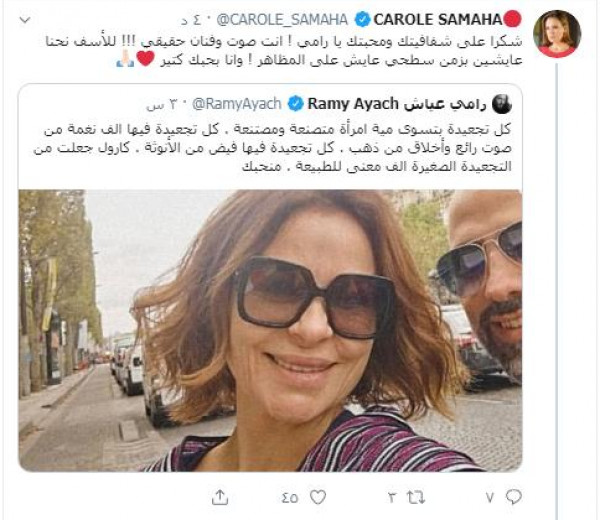600x520 pixels.
Task: Open the CAROLE SAMAHA display name
Action: coord(437,20)
